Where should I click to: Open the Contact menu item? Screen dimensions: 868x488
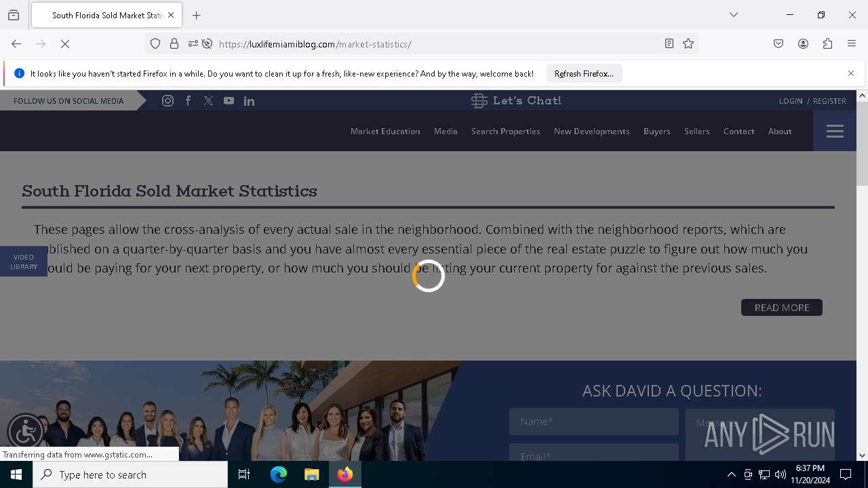point(738,131)
